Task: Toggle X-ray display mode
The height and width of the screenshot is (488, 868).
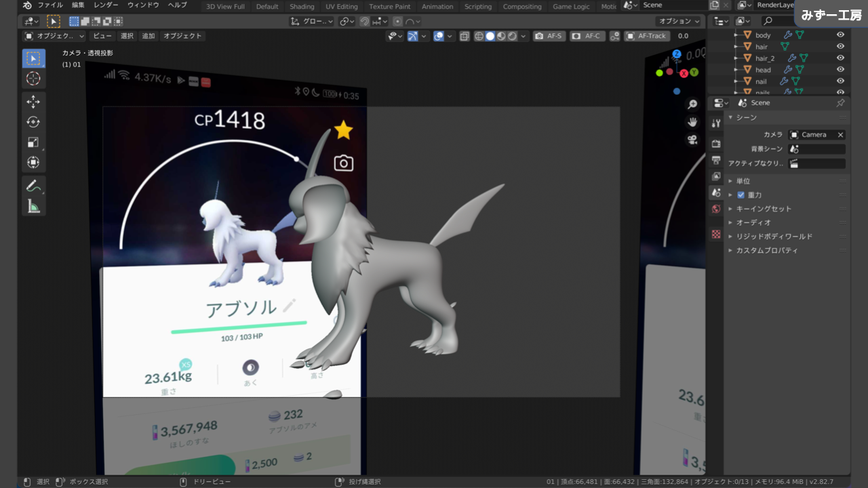Action: pyautogui.click(x=465, y=36)
